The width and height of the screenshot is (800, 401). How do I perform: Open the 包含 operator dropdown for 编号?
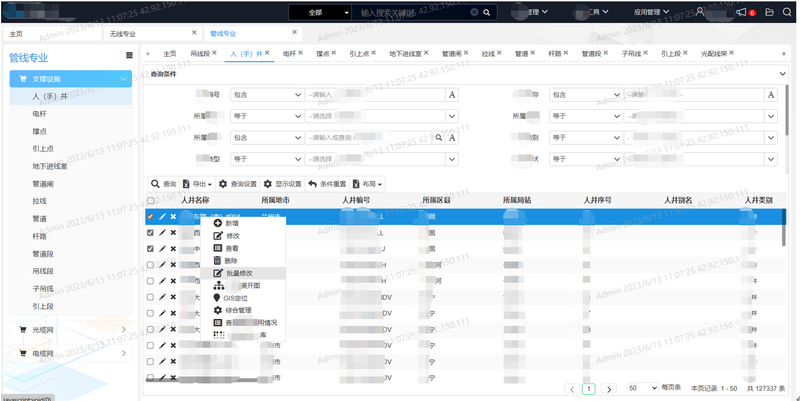267,95
